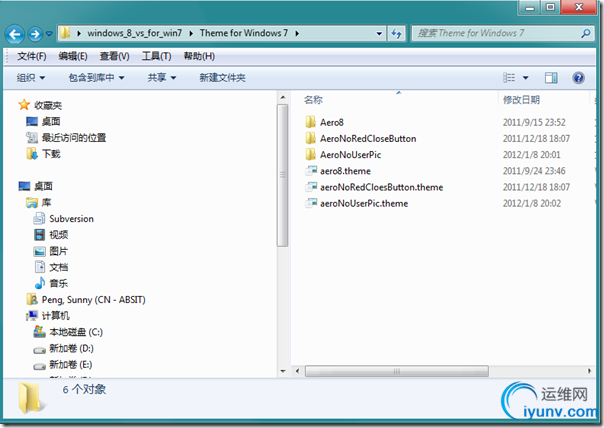Click the magnifier search icon

(586, 34)
